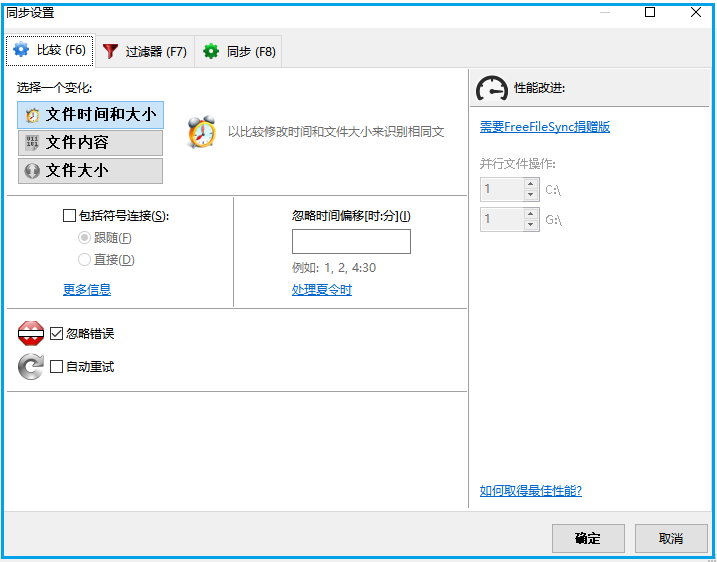Click the red funnel filter icon
Image resolution: width=717 pixels, height=562 pixels.
pos(110,51)
